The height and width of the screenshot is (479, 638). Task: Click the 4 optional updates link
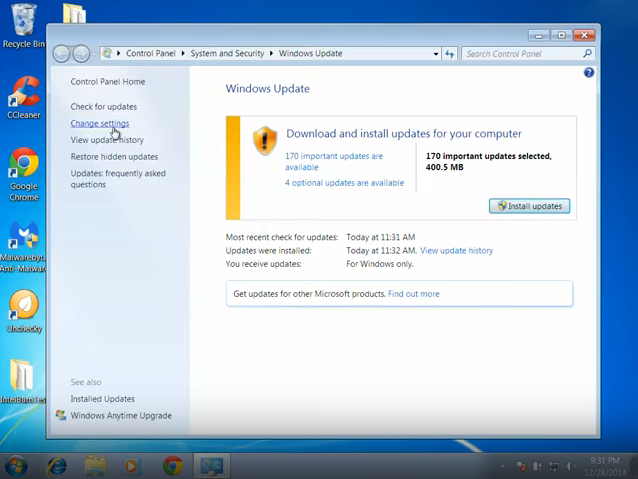tap(344, 183)
